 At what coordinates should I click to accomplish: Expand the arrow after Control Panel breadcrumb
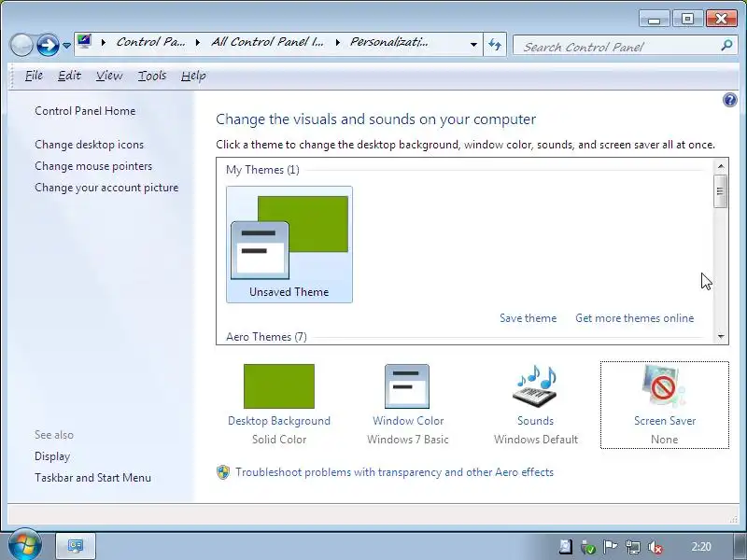(198, 43)
